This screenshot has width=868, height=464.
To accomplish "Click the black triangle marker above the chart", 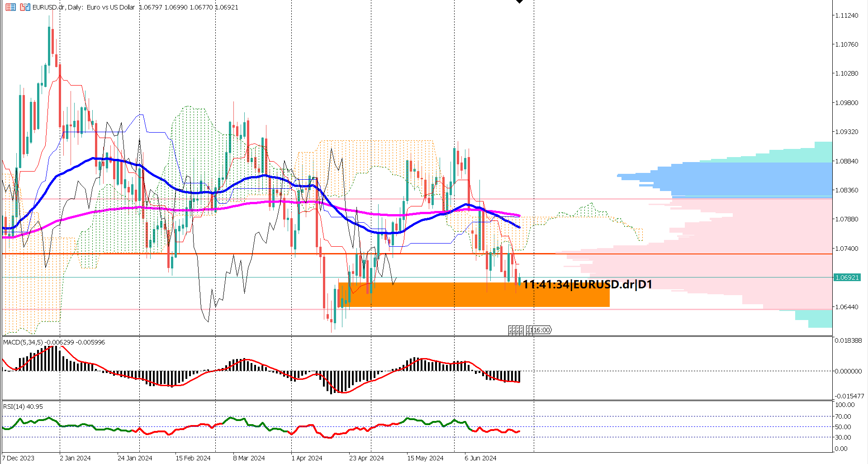I will [x=518, y=2].
